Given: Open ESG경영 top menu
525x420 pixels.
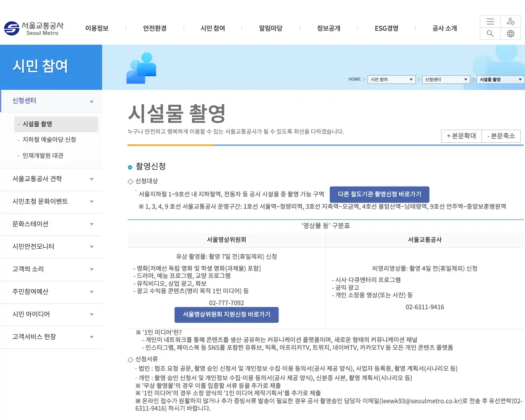Looking at the screenshot, I should click(x=386, y=28).
